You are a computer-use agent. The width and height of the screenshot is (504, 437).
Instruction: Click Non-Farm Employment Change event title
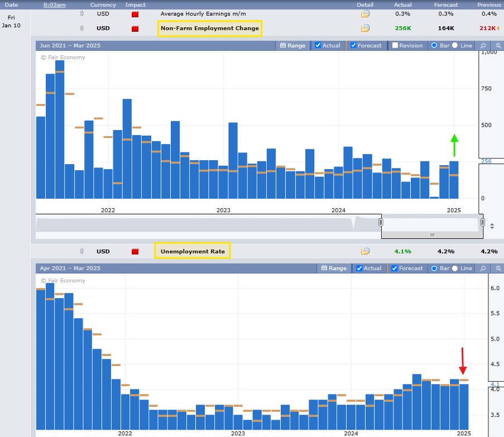[x=209, y=28]
